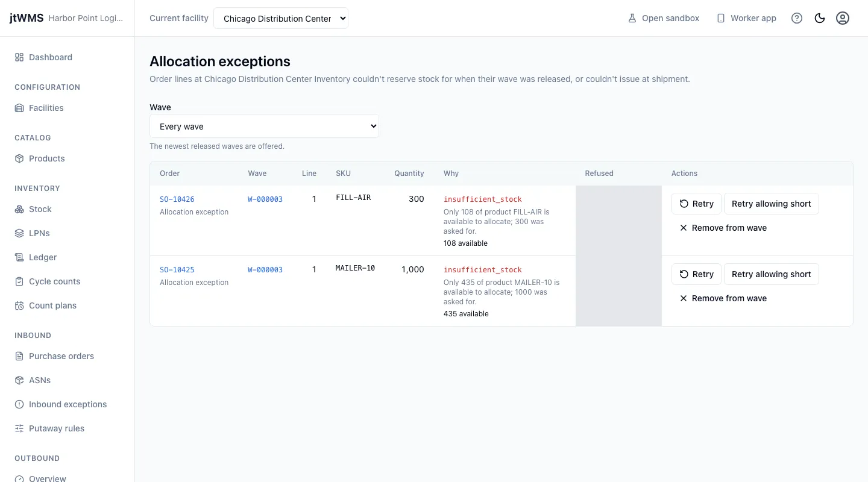The height and width of the screenshot is (482, 868).
Task: Open the Current facility dropdown
Action: (281, 18)
